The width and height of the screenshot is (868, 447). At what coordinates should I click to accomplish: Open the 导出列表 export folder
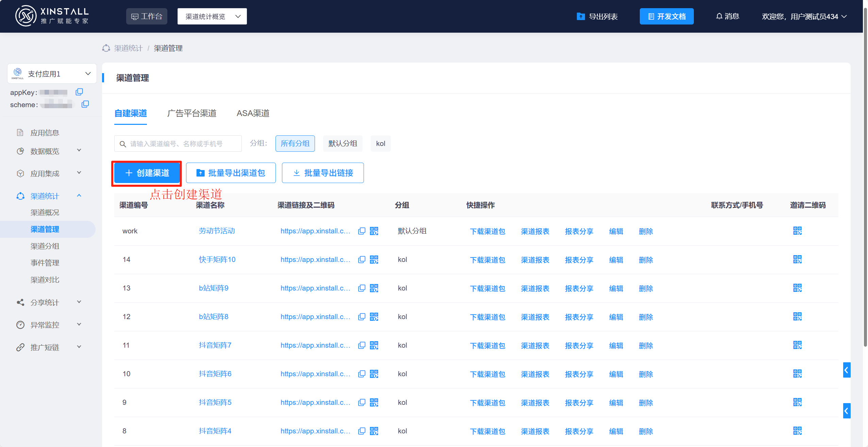597,16
